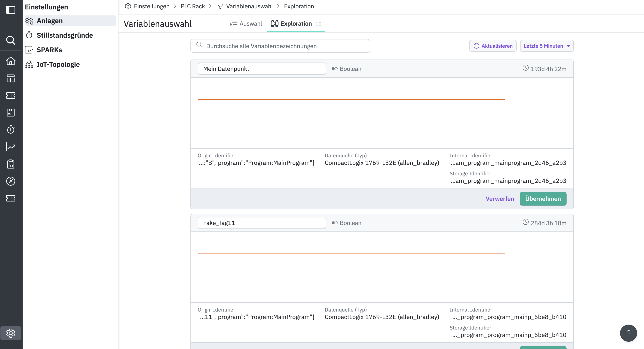Click the variable search input field
The width and height of the screenshot is (644, 349).
pos(280,46)
